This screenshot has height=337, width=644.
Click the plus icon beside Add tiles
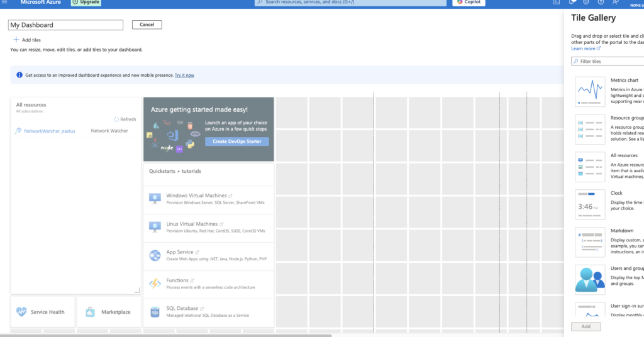pyautogui.click(x=16, y=40)
